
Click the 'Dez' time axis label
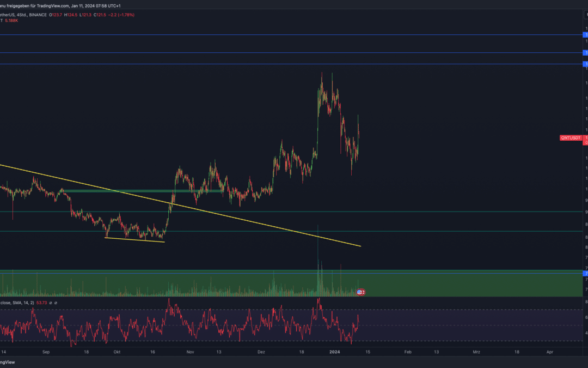click(261, 352)
